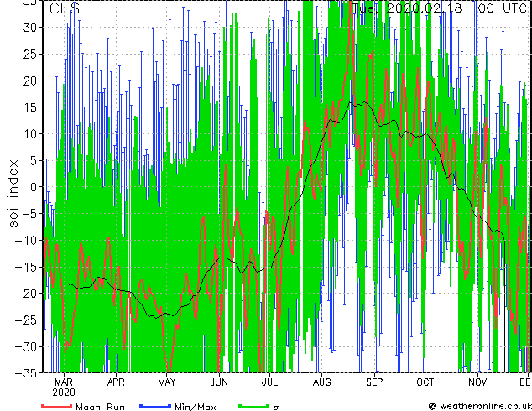Image resolution: width=532 pixels, height=411 pixels.
Task: Click the weatheronline.co.uk credit
Action: [x=480, y=406]
